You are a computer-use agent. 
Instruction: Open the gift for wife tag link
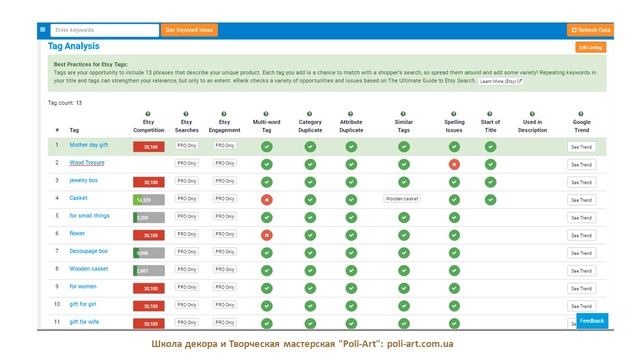pos(84,322)
